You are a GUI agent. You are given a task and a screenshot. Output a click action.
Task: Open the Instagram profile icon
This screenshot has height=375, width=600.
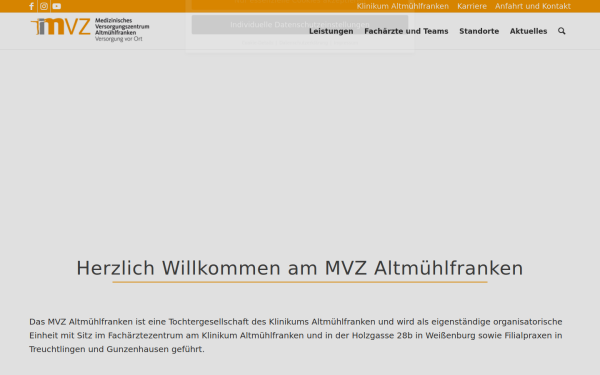[x=44, y=6]
